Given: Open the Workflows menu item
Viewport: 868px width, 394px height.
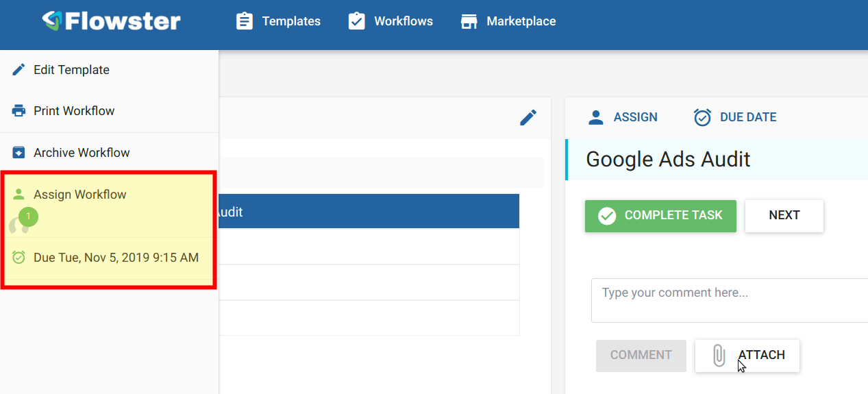Looking at the screenshot, I should point(390,21).
